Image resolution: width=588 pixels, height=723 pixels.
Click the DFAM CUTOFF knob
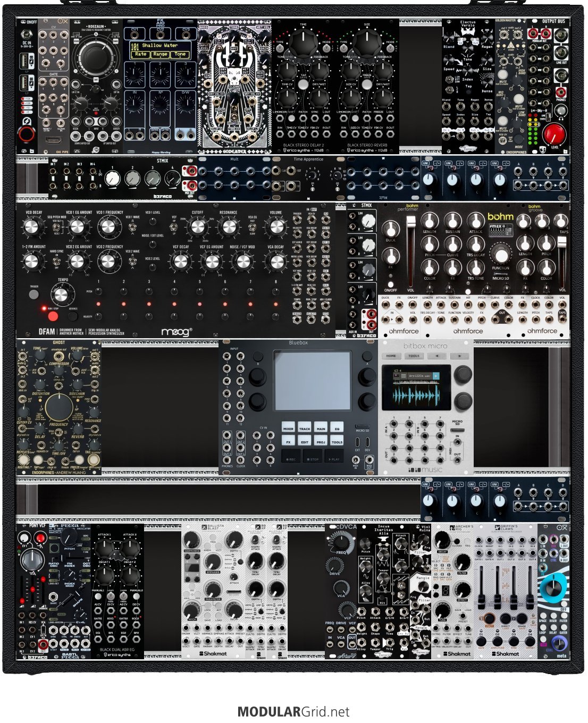197,228
